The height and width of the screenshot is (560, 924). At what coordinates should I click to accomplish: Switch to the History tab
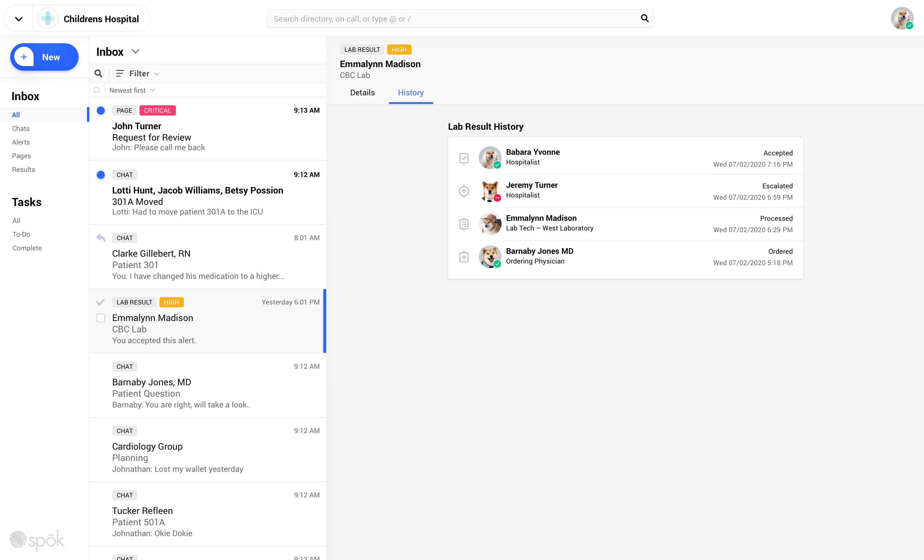(x=411, y=92)
